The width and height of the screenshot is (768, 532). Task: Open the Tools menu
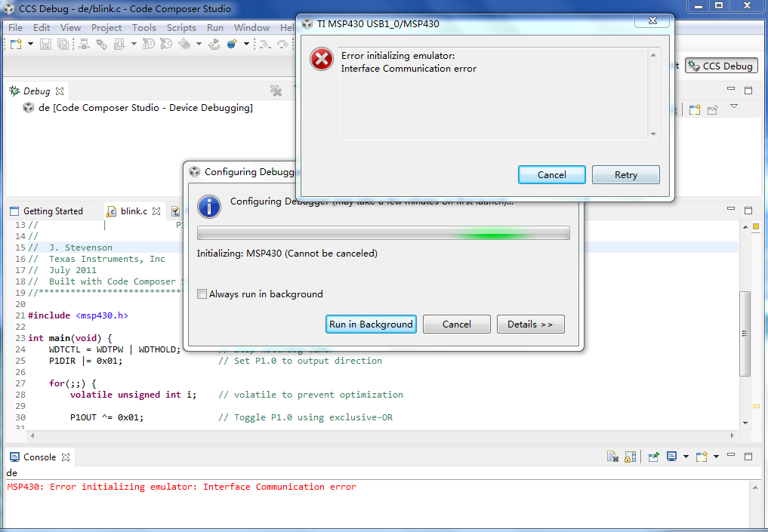point(144,28)
